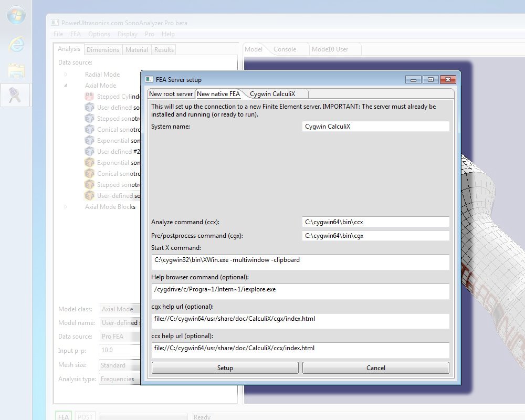This screenshot has width=525, height=420.
Task: Click the Start X command field
Action: [x=300, y=262]
